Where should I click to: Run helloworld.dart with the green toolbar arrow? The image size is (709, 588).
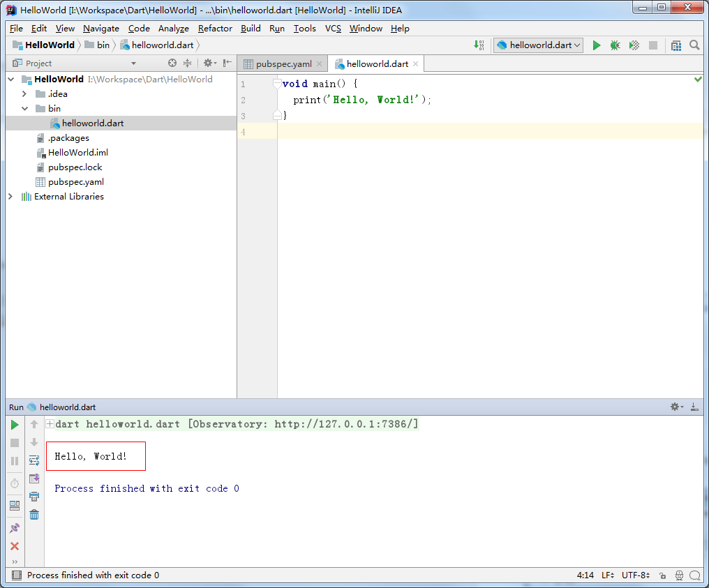point(597,45)
